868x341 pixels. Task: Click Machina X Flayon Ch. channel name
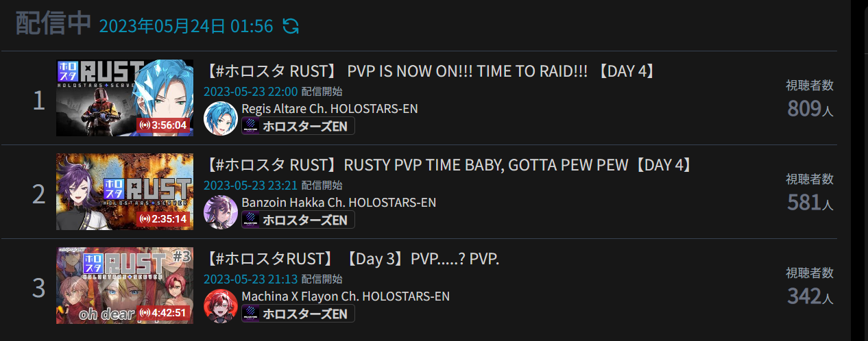[346, 296]
